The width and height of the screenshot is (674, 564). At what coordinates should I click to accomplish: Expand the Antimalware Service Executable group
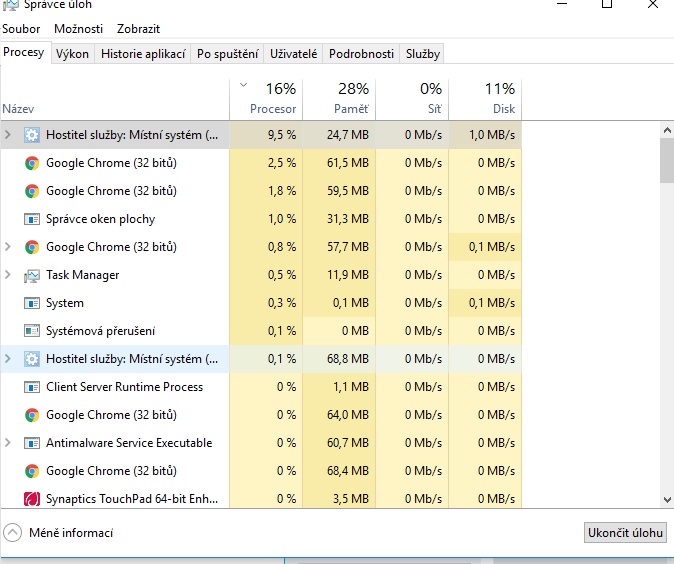[9, 443]
